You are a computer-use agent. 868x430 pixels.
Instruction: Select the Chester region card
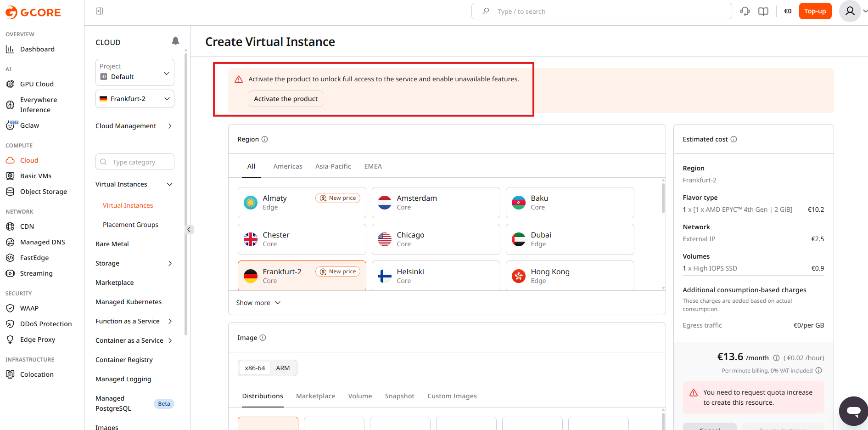tap(302, 239)
